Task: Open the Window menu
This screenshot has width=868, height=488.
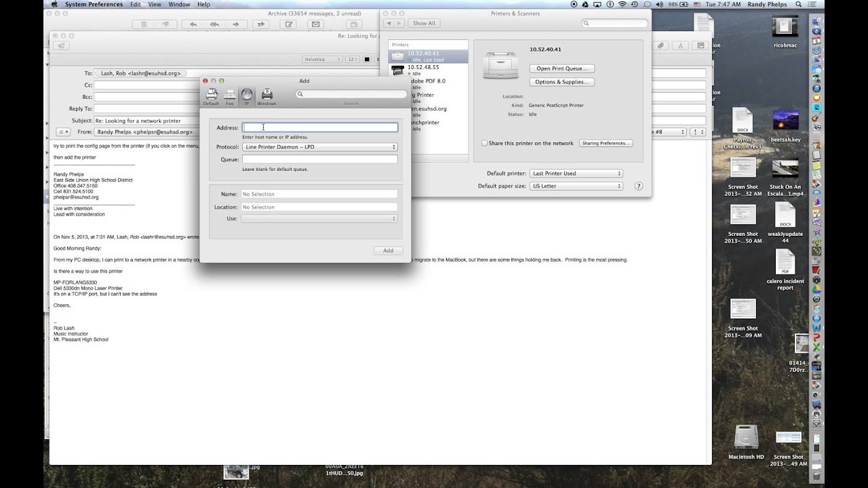Action: (x=179, y=4)
